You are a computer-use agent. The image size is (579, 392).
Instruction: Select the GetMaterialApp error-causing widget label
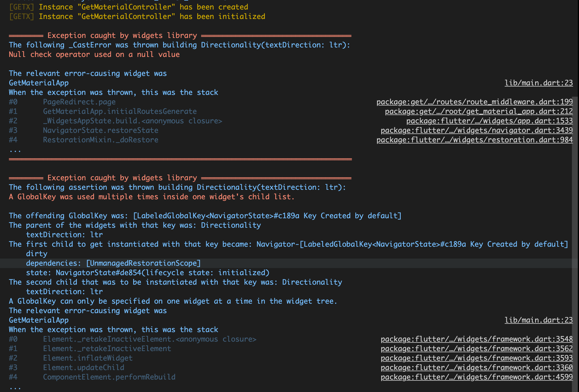coord(38,83)
